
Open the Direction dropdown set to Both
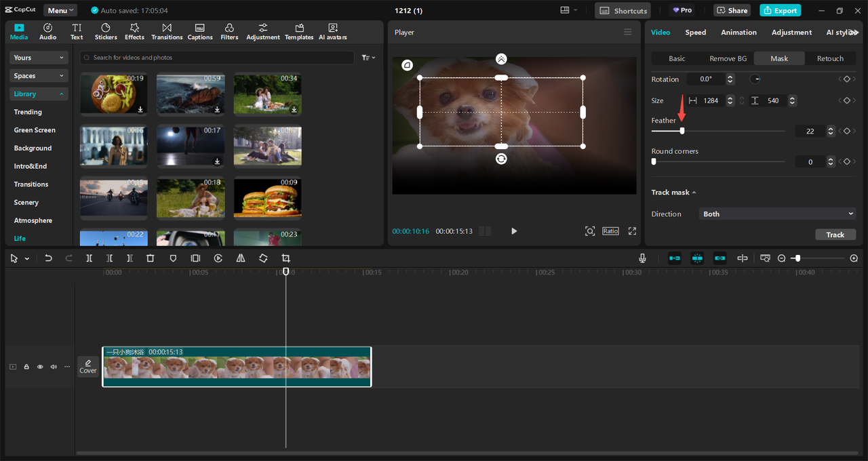(777, 214)
